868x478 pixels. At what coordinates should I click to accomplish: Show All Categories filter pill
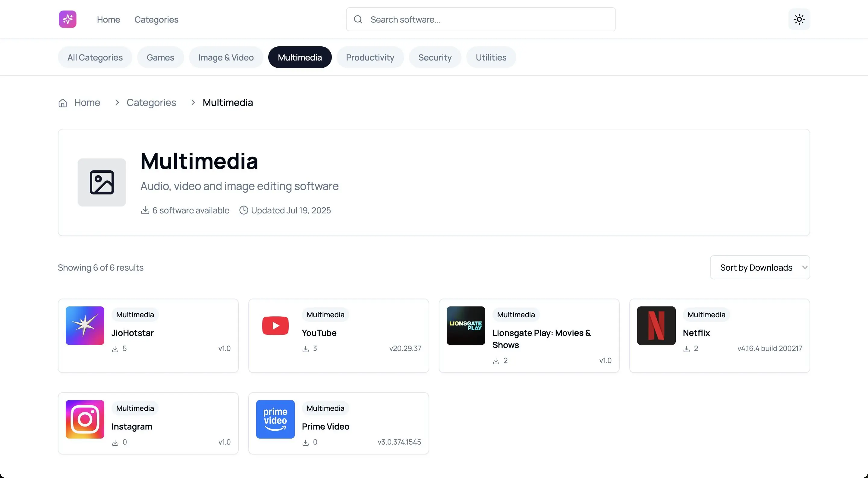pos(95,57)
